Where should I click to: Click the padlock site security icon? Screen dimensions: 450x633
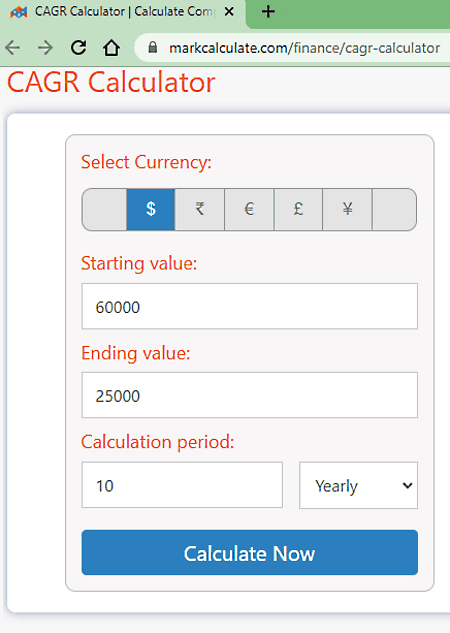click(153, 48)
